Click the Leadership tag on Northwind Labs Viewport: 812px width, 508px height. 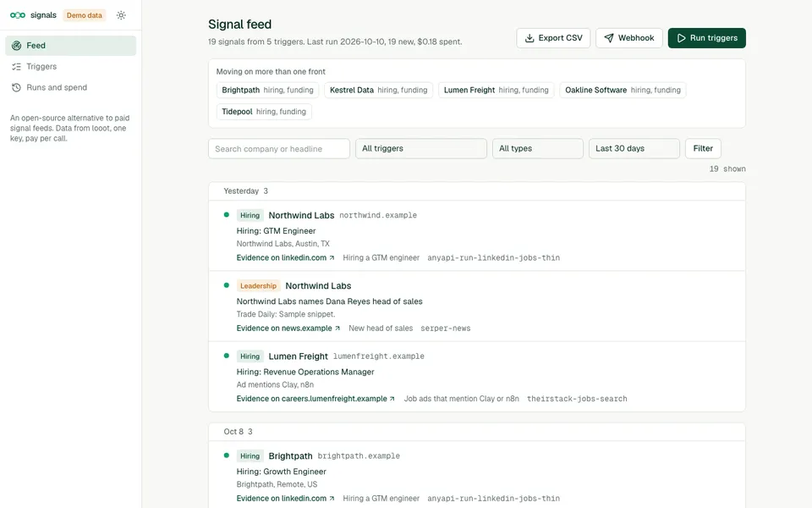(258, 285)
